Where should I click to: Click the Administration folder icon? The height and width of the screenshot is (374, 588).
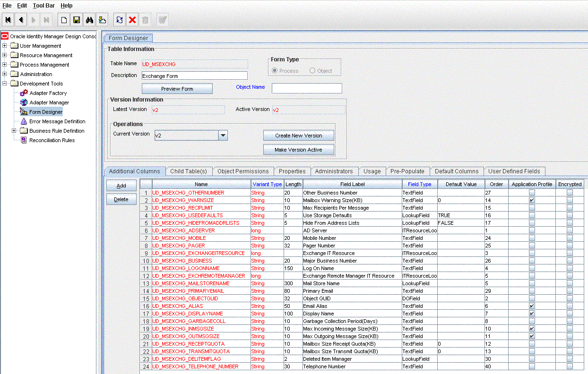point(14,74)
